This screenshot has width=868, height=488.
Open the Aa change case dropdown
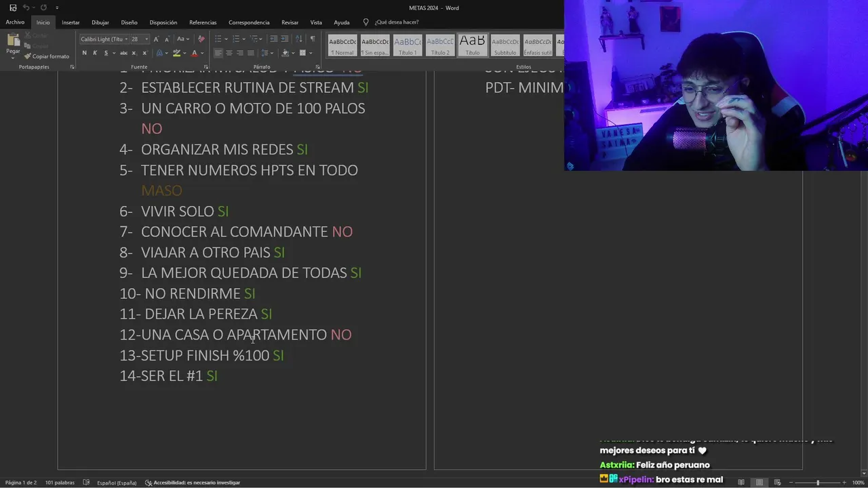[183, 39]
